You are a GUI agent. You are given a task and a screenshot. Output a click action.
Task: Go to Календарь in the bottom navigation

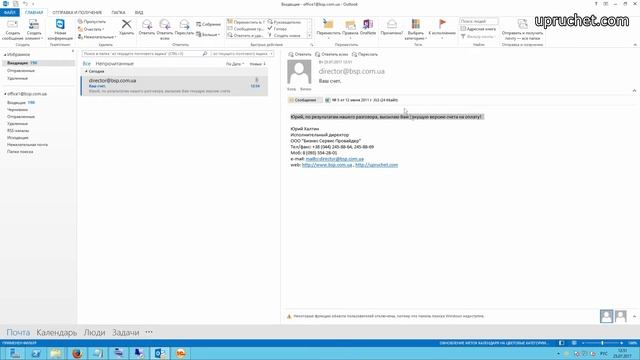(x=57, y=333)
